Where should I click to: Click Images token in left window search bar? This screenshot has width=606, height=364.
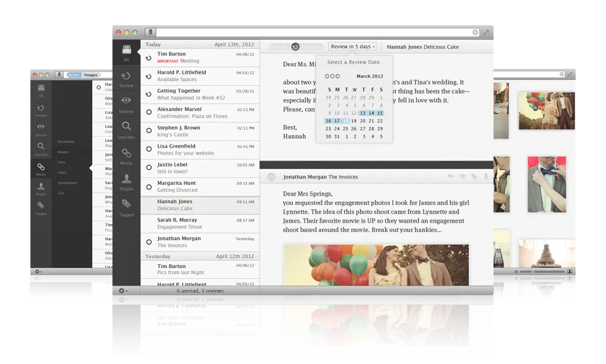pyautogui.click(x=91, y=75)
